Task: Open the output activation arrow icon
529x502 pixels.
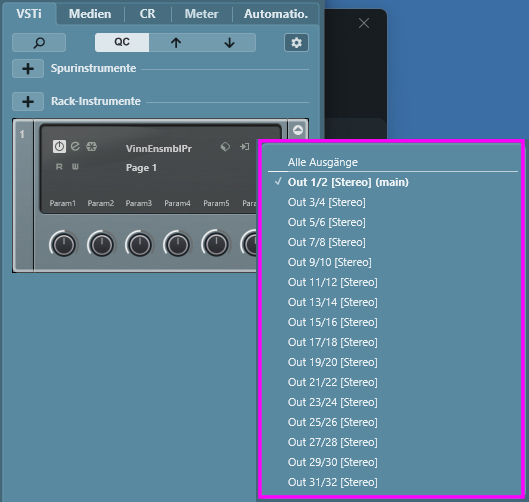Action: click(x=245, y=146)
